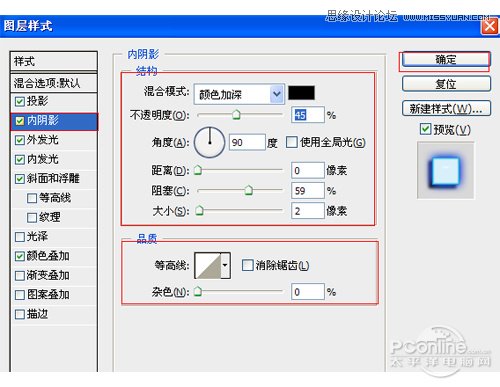Click the style preview thumbnail
The image size is (500, 387).
click(445, 170)
